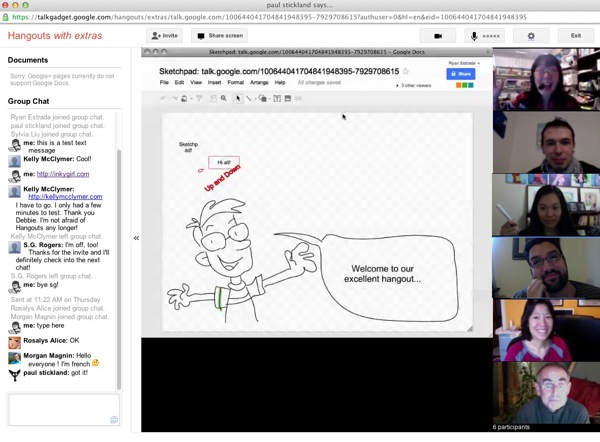
Task: Click Kelly McClymer's avatar beside 'Cool!'
Action: (15, 161)
